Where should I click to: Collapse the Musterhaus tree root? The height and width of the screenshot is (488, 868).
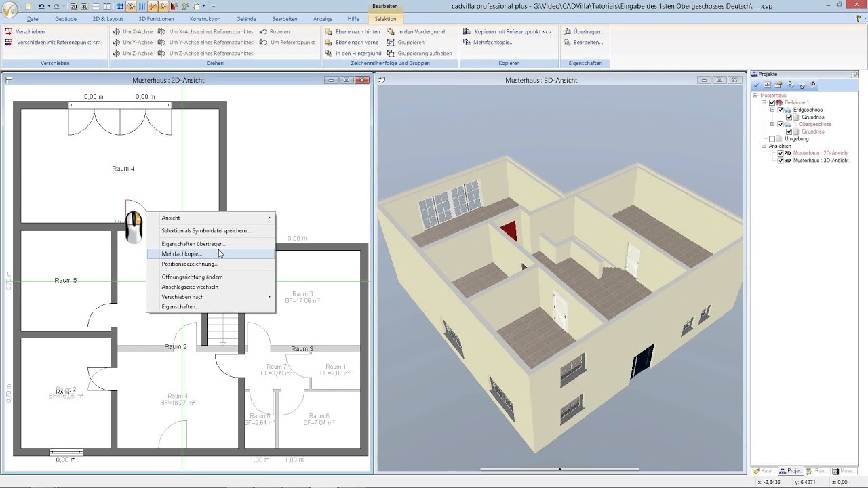coord(755,95)
